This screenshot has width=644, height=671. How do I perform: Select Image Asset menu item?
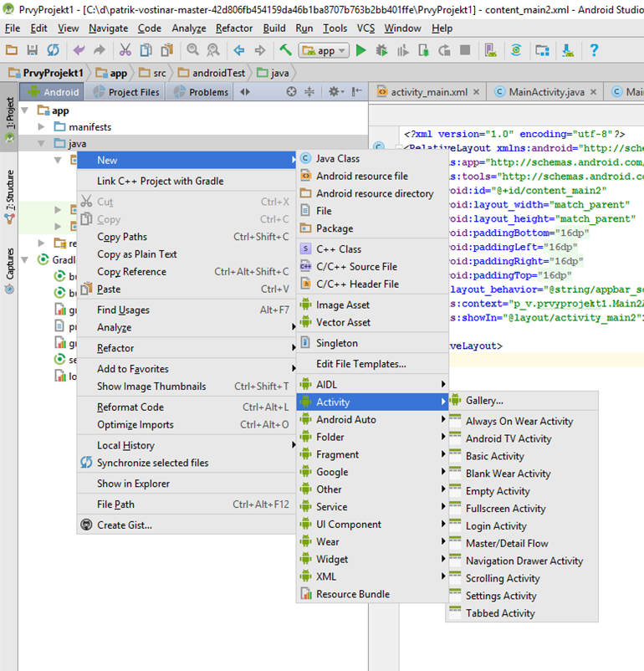tap(372, 305)
